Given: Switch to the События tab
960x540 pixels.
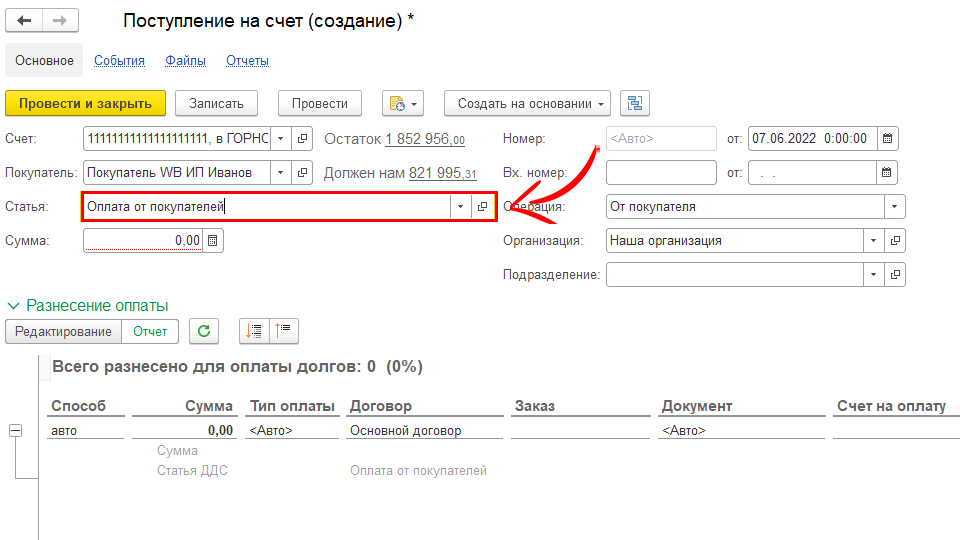Looking at the screenshot, I should pos(119,61).
